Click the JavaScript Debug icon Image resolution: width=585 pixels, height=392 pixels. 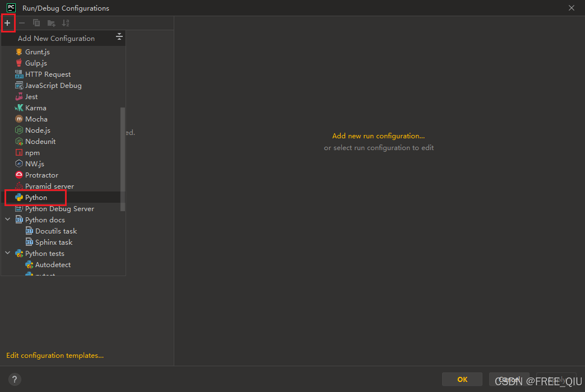click(19, 86)
